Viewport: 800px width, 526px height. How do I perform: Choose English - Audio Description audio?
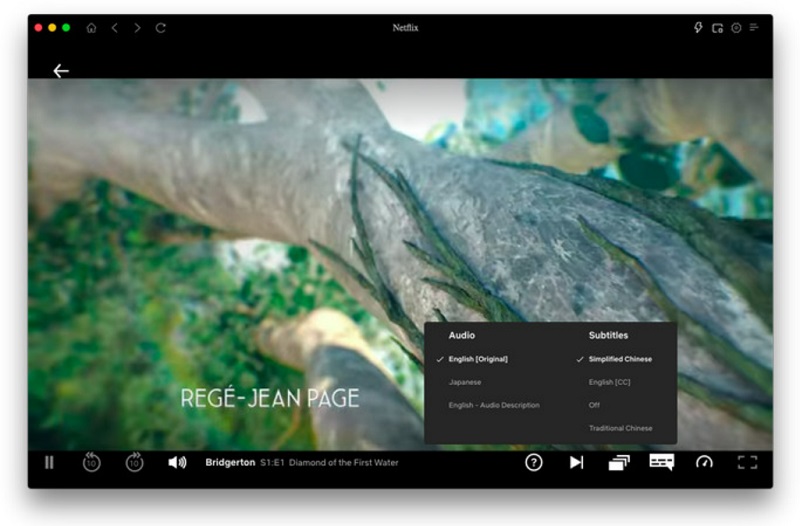[x=494, y=405]
